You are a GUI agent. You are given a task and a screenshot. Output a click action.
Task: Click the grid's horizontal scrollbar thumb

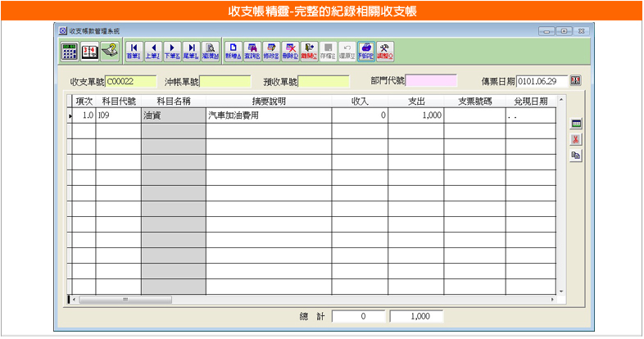point(125,300)
